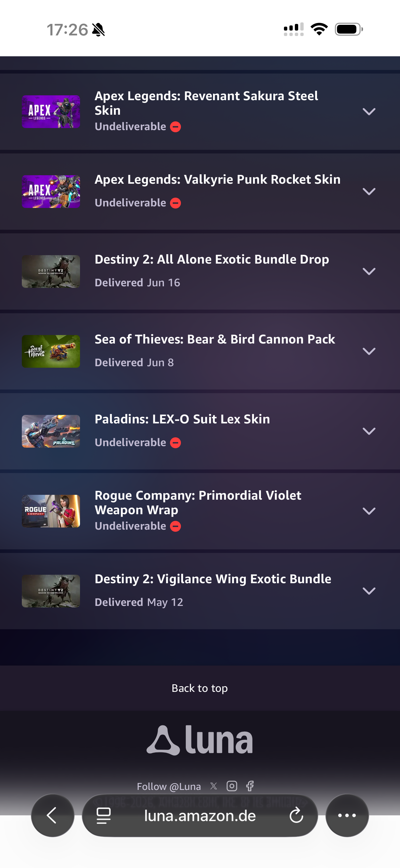The image size is (400, 868).
Task: Open the tabs overview icon in the address bar
Action: click(104, 816)
